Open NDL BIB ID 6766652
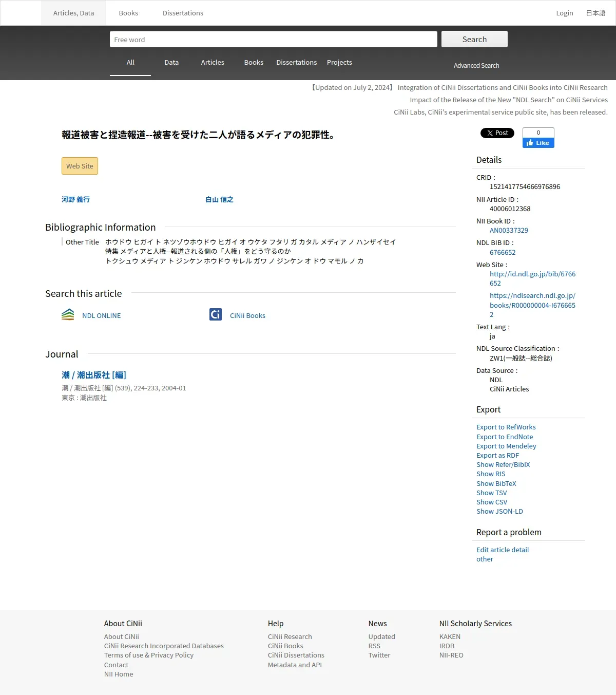616x695 pixels. [503, 252]
